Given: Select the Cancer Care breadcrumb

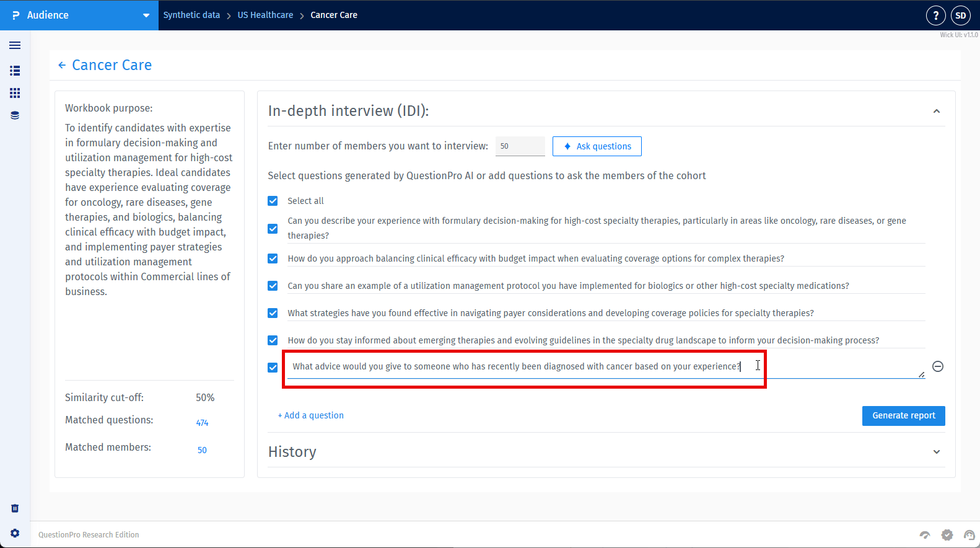Looking at the screenshot, I should (x=334, y=15).
